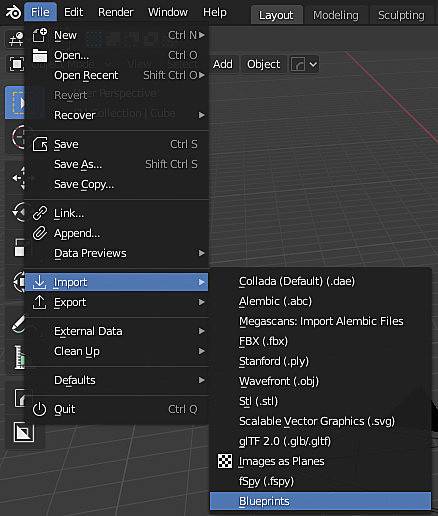Click the Add menu button
Viewport: 438px width, 516px height.
tap(223, 64)
